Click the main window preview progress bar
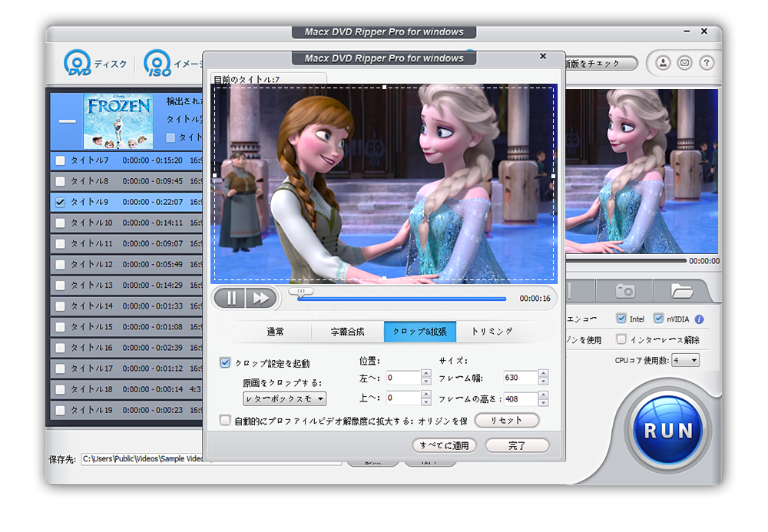768x532 pixels. 627,261
